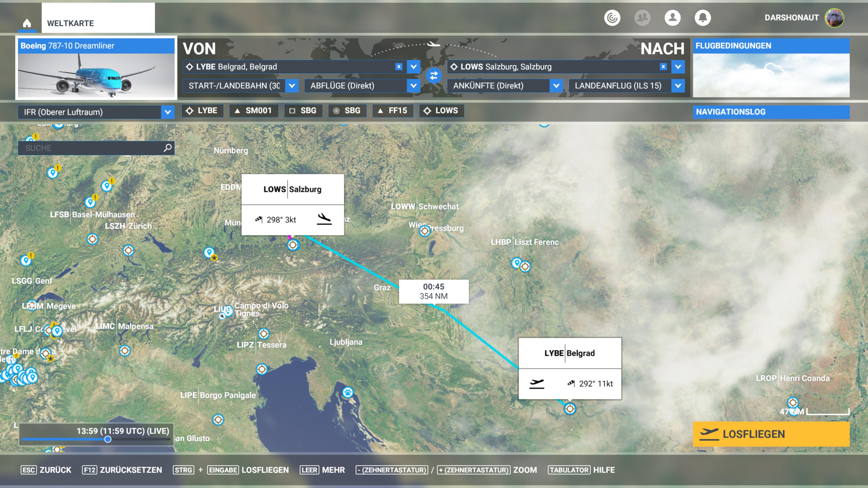Click ZURÜCKSETZEN in the bottom bar
This screenshot has width=868, height=488.
[131, 470]
